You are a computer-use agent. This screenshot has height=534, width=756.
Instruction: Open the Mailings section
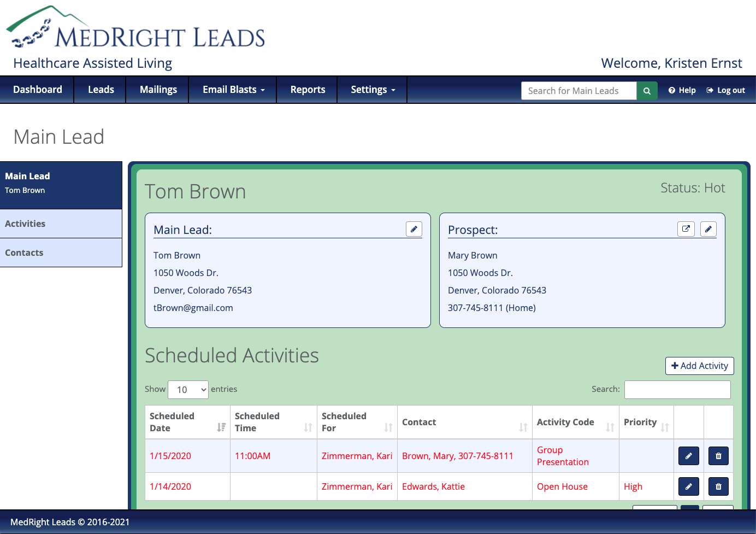click(158, 90)
